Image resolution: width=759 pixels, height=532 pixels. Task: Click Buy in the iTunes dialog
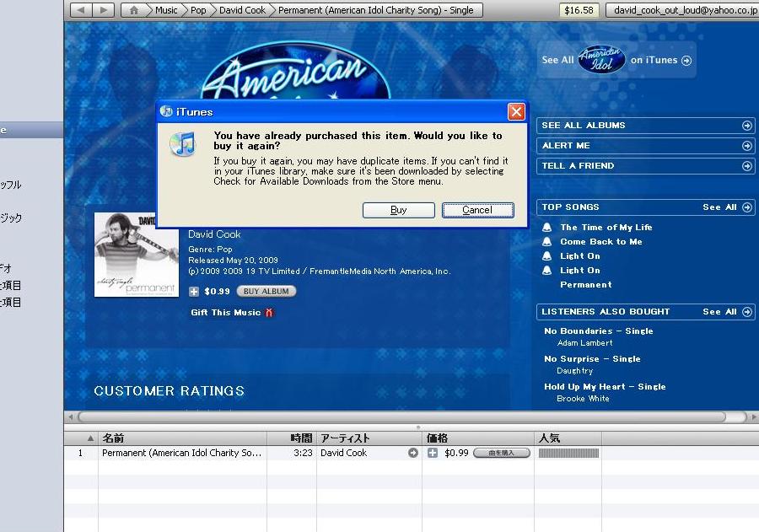398,210
